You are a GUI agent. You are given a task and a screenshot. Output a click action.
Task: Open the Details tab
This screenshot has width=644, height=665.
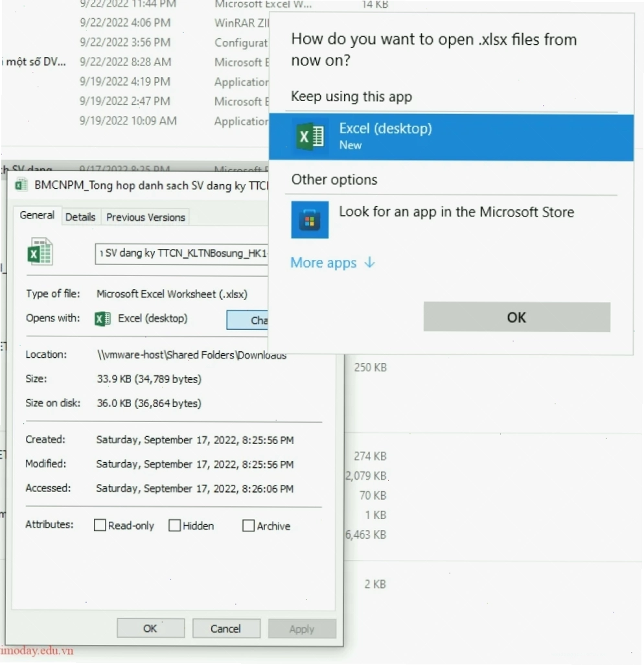80,217
